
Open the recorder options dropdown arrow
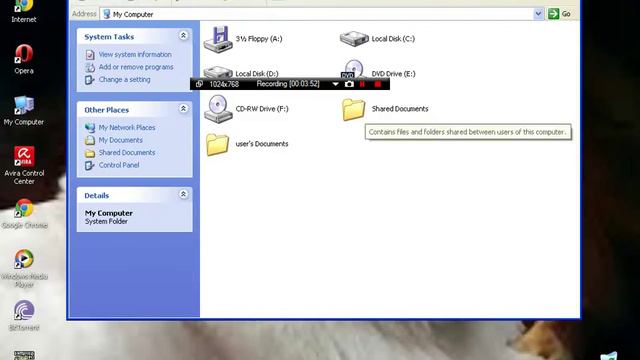pos(335,84)
